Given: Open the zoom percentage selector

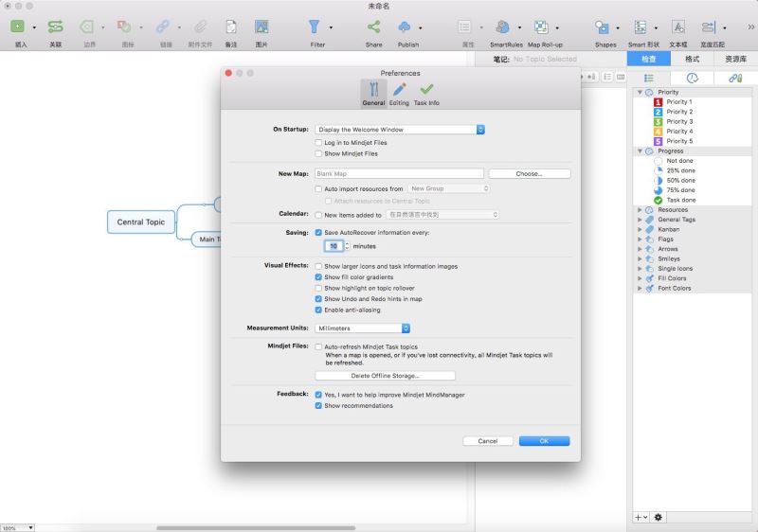Looking at the screenshot, I should 18,528.
